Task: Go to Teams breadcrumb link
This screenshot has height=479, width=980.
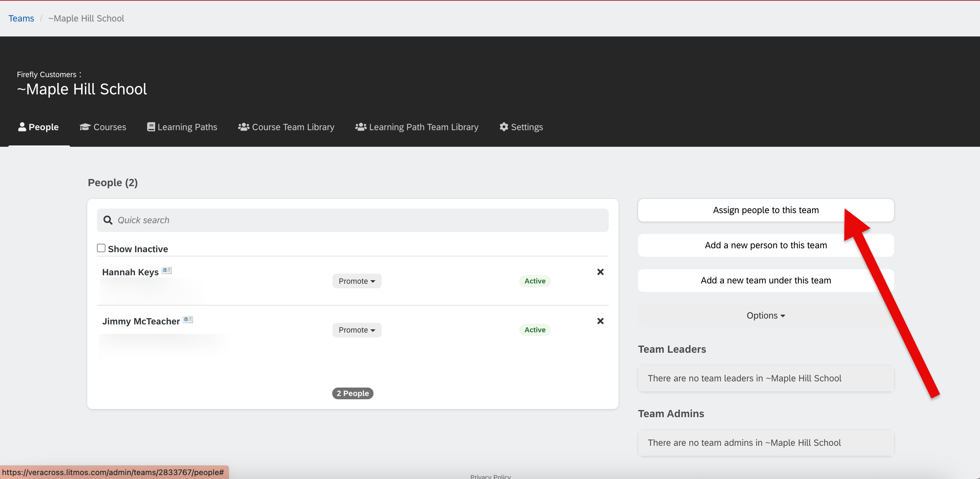Action: pyautogui.click(x=21, y=18)
